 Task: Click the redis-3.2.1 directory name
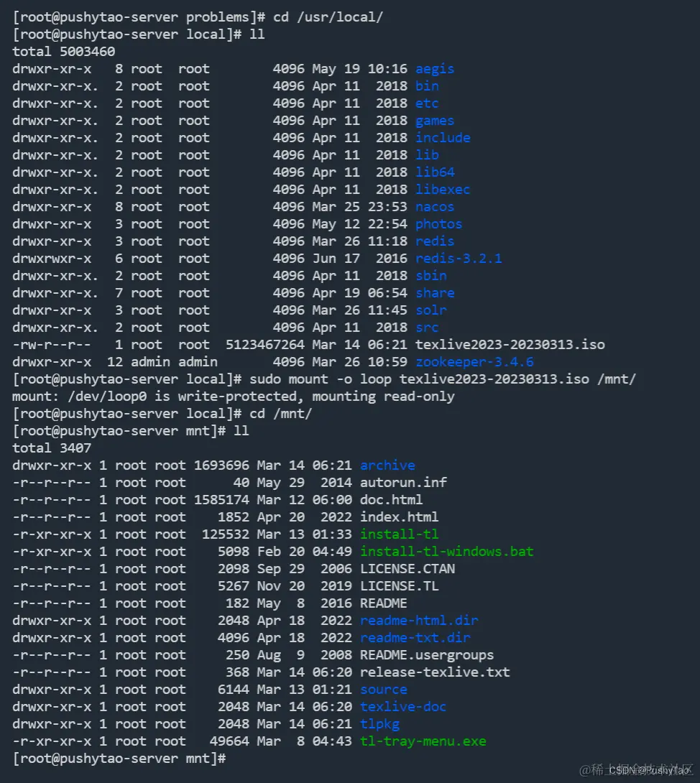459,259
